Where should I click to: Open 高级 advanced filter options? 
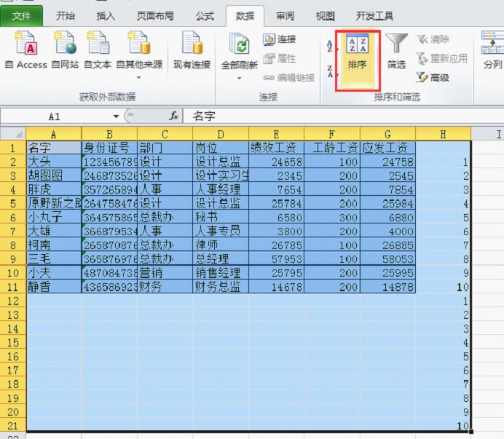(433, 77)
